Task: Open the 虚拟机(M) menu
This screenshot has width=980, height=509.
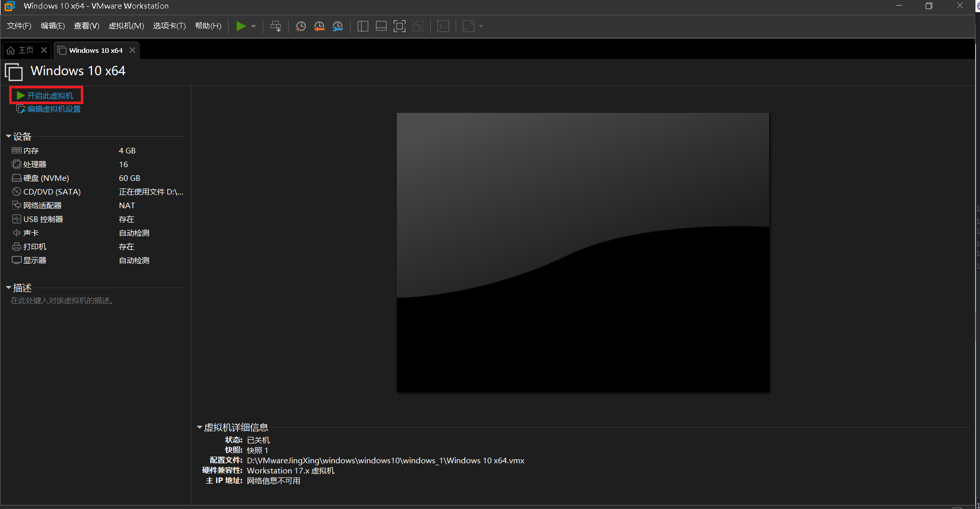Action: click(127, 26)
